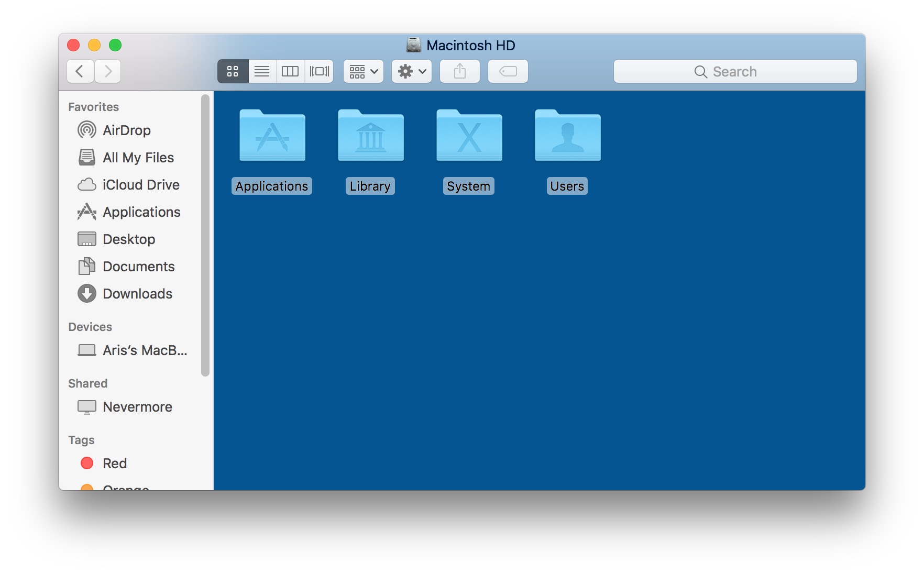The image size is (924, 574).
Task: Switch to Cover Flow view
Action: 320,71
